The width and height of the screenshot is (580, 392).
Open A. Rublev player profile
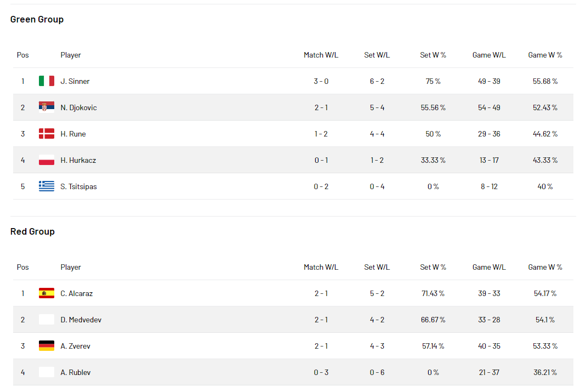coord(76,372)
